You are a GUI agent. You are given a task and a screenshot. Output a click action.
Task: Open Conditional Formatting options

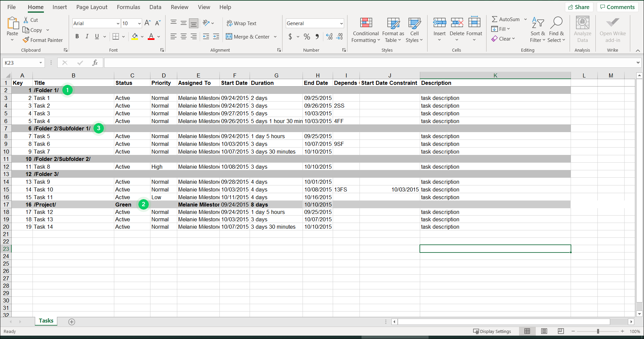[x=365, y=30]
